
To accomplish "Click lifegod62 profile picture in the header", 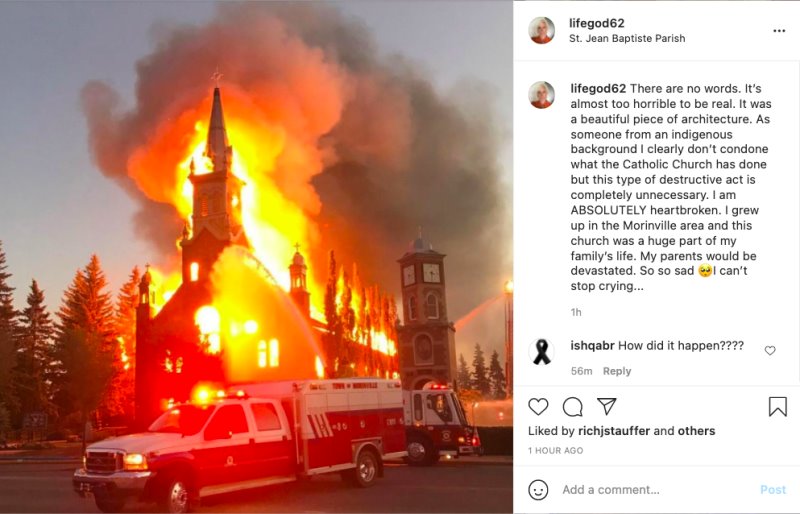I will pos(541,31).
